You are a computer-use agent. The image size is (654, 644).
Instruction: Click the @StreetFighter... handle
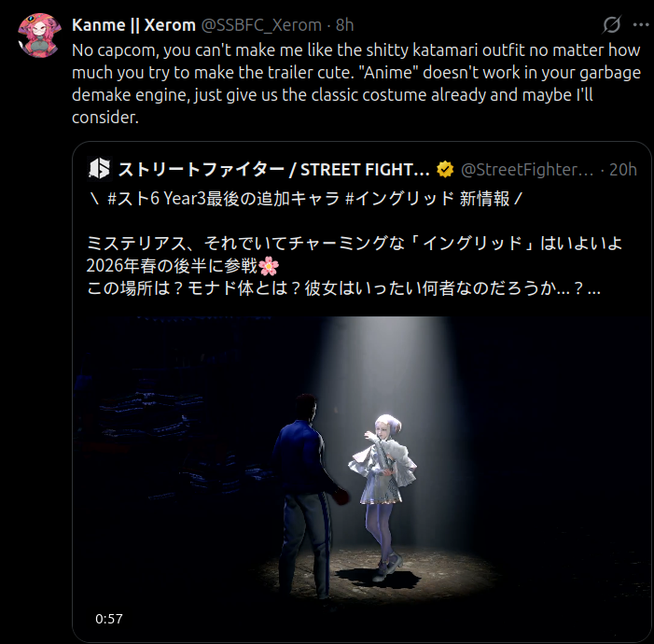click(x=527, y=170)
